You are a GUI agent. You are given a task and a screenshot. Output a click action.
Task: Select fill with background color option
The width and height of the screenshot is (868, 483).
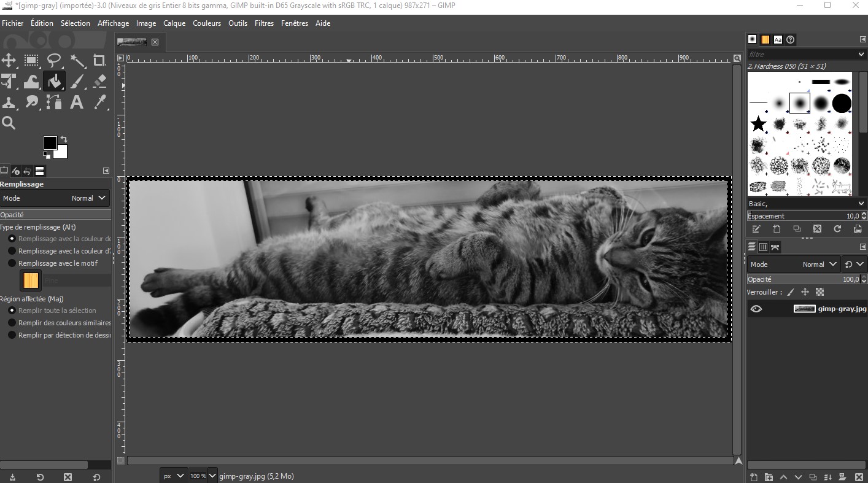pos(60,251)
